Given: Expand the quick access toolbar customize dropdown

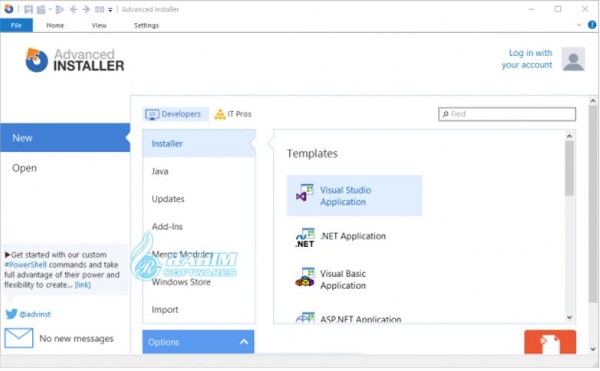Looking at the screenshot, I should 110,10.
